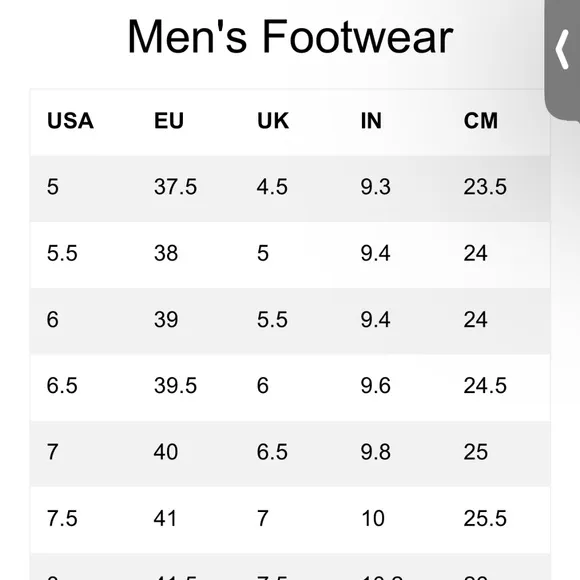Click CM value 23.5 cell
The height and width of the screenshot is (580, 580).
pyautogui.click(x=485, y=186)
